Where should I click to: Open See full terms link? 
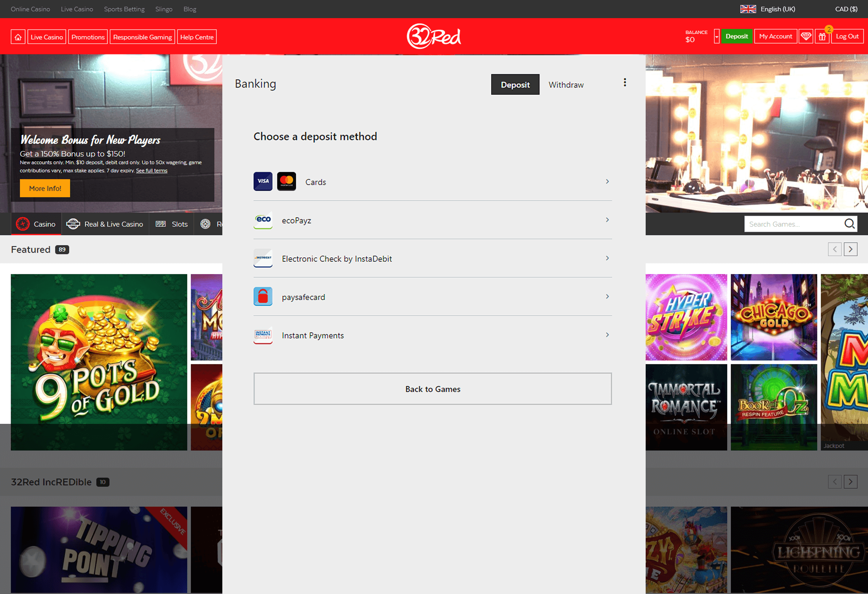[152, 171]
